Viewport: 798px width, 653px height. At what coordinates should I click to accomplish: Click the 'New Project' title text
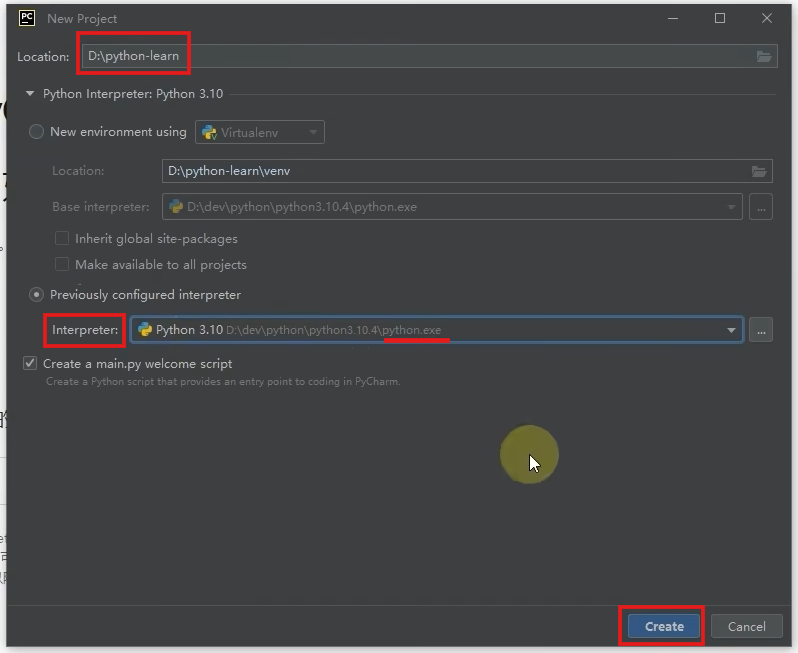point(82,19)
